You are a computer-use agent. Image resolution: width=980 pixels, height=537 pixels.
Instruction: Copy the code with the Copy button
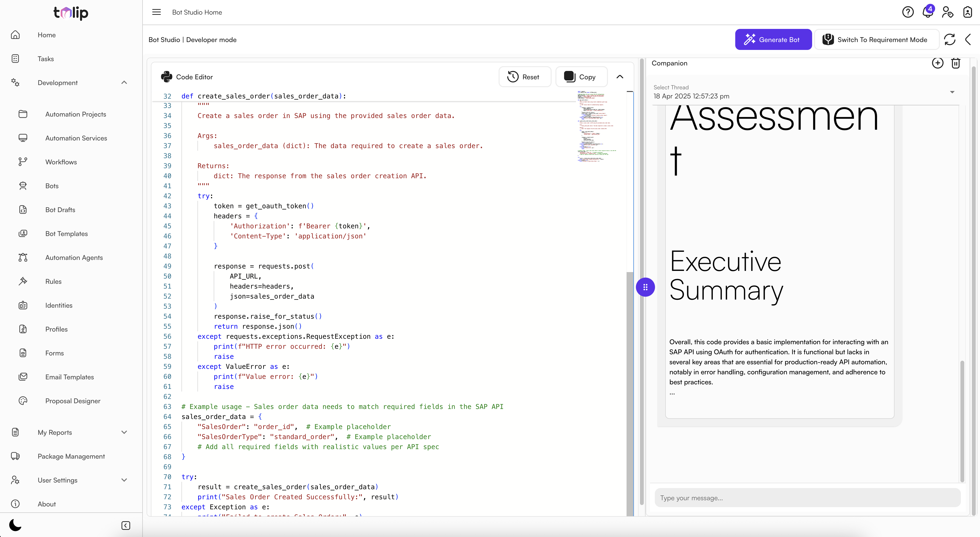coord(581,77)
